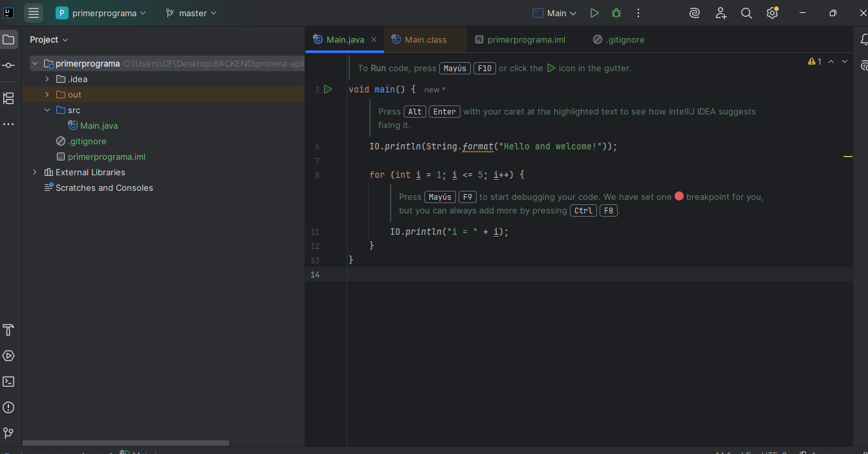Open the hamburger main menu
Image resolution: width=868 pixels, height=454 pixels.
(x=34, y=13)
